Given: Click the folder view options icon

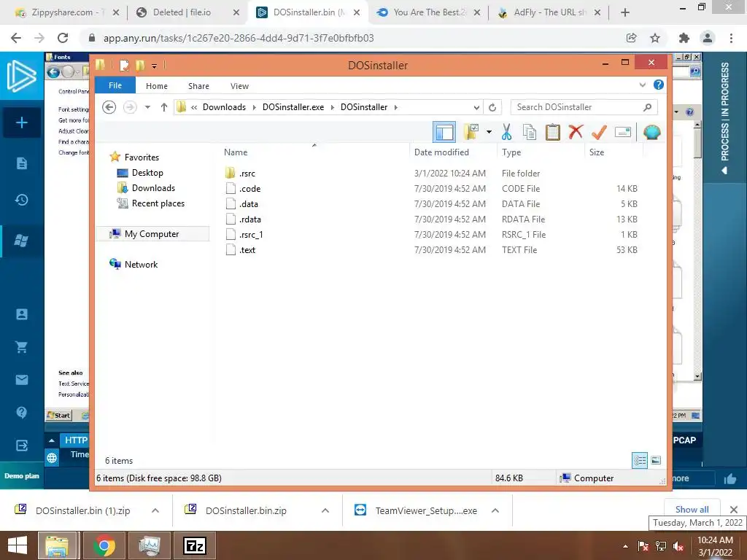Looking at the screenshot, I should coord(471,132).
